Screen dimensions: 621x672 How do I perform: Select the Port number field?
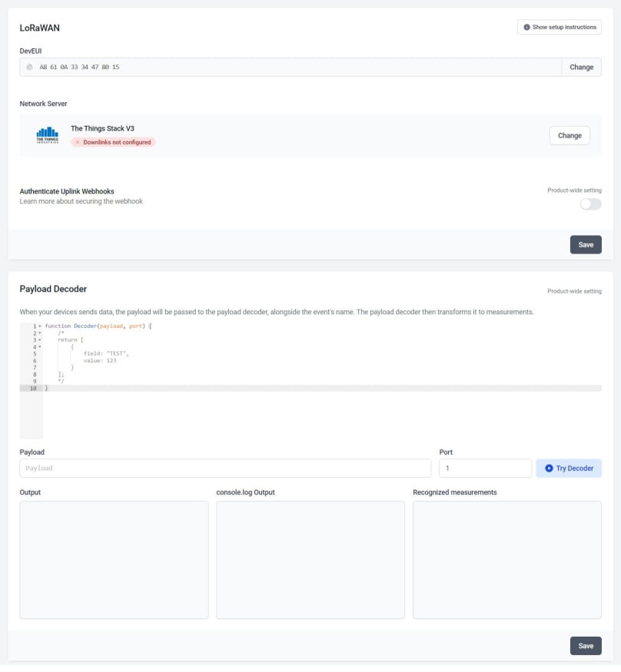(x=485, y=468)
